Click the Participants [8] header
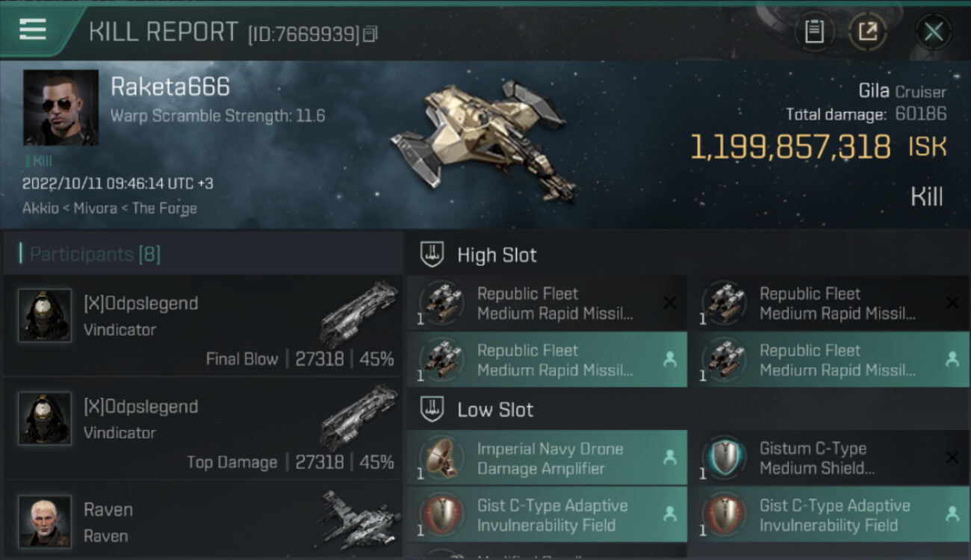The width and height of the screenshot is (971, 560). coord(95,255)
